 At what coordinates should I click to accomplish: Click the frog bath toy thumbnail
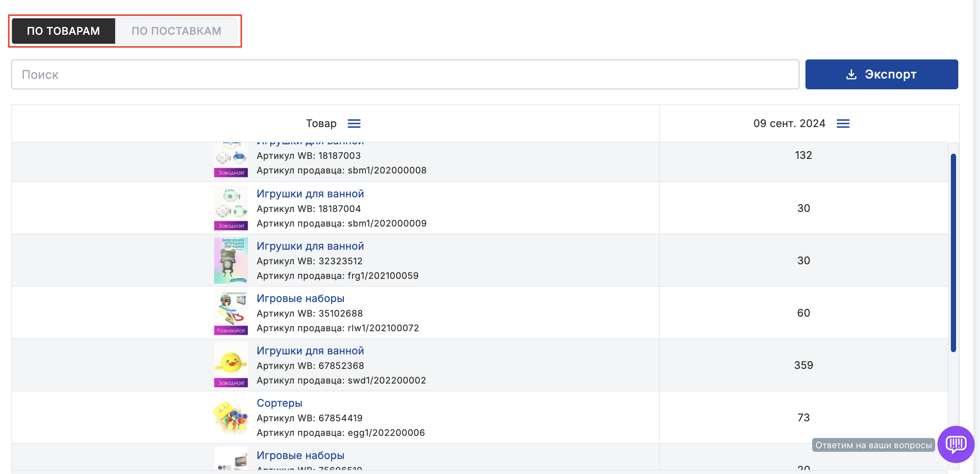[231, 261]
